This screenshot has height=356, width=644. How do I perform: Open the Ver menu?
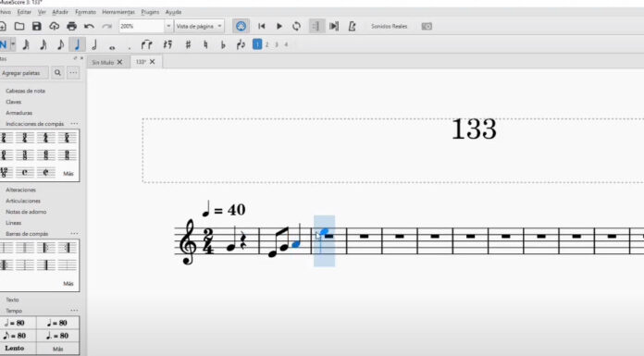[x=42, y=12]
